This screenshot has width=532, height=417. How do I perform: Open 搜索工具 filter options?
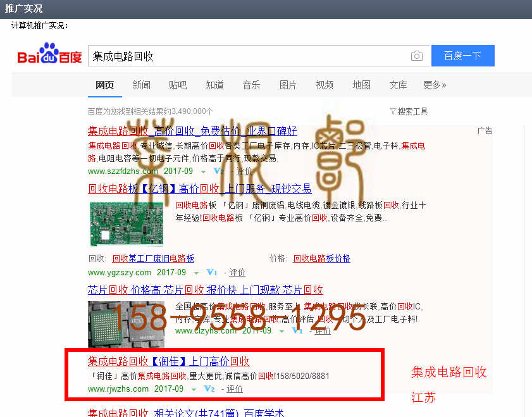click(409, 111)
